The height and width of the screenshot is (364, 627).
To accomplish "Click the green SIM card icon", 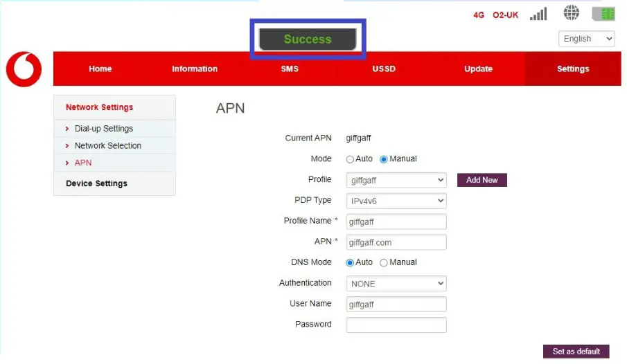I will pyautogui.click(x=603, y=14).
